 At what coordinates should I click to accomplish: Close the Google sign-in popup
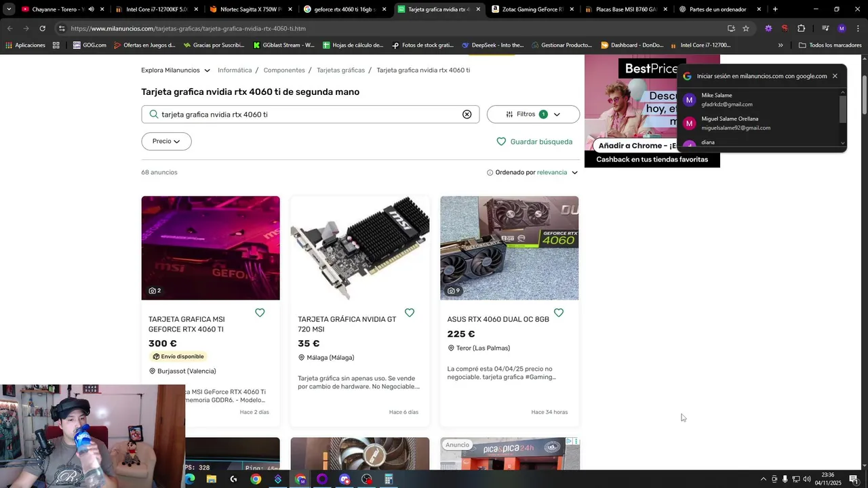point(835,76)
